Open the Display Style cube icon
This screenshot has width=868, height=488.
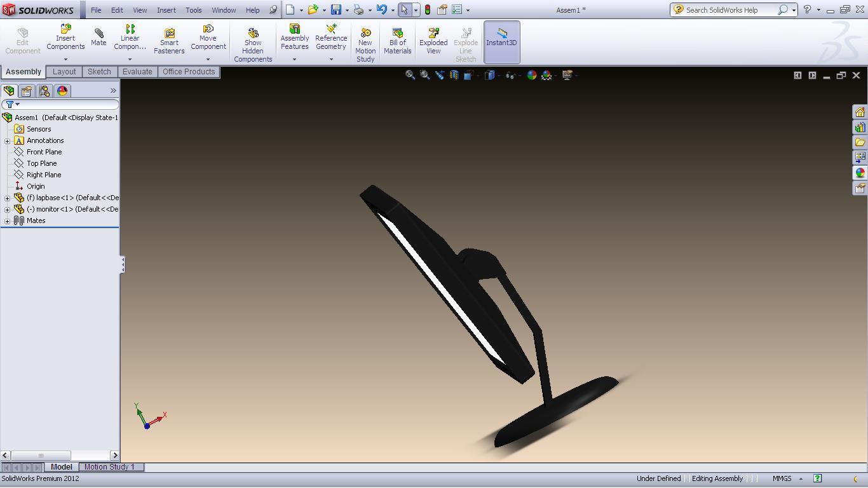pos(490,75)
